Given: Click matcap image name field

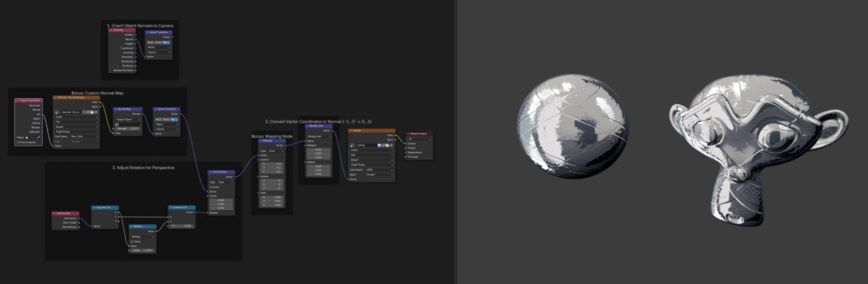Looking at the screenshot, I should pos(366,145).
